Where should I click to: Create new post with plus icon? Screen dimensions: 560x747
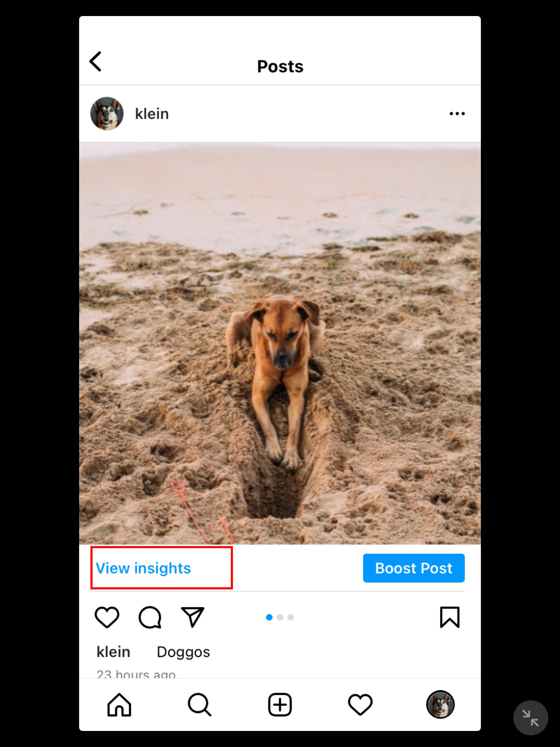tap(280, 705)
